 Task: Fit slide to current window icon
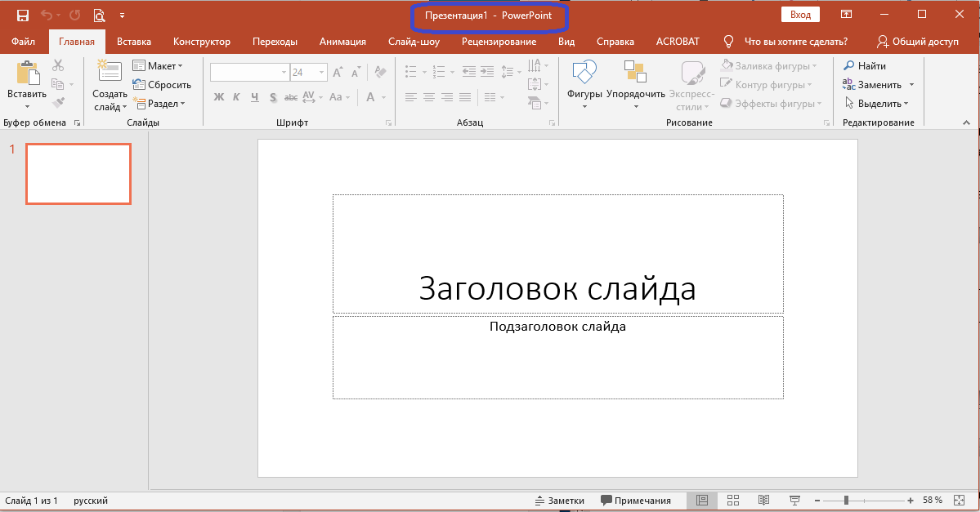959,500
